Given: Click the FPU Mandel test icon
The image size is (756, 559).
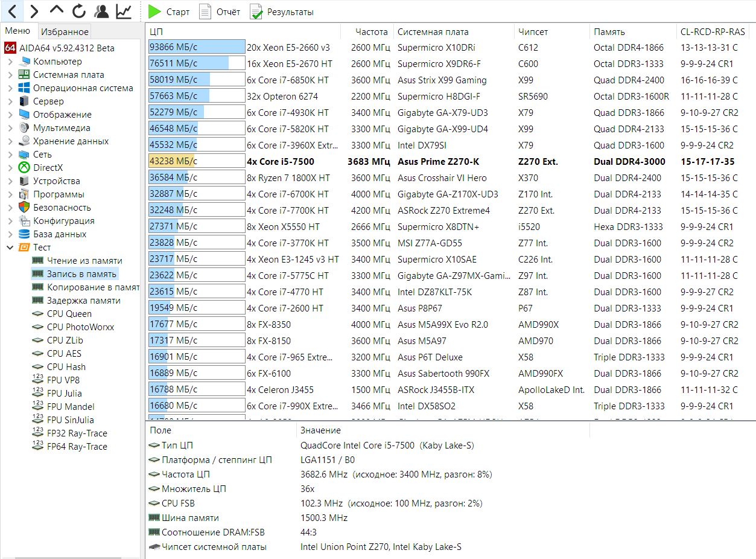Looking at the screenshot, I should tap(37, 407).
